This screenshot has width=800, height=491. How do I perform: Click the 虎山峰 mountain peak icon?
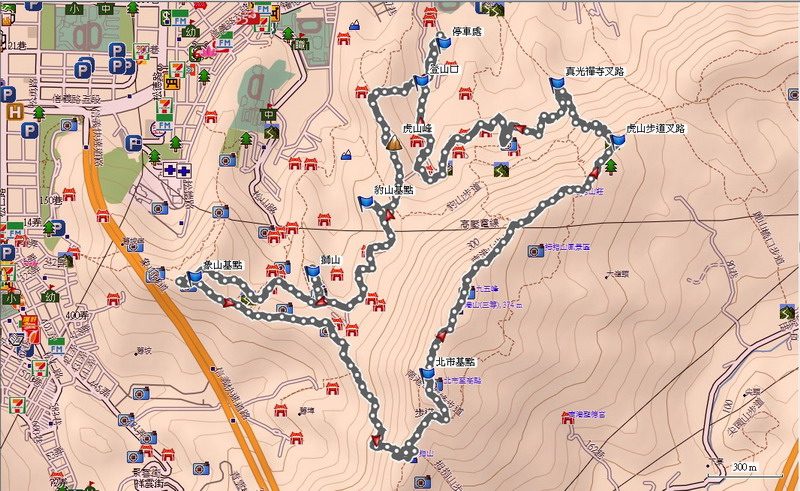tap(394, 143)
